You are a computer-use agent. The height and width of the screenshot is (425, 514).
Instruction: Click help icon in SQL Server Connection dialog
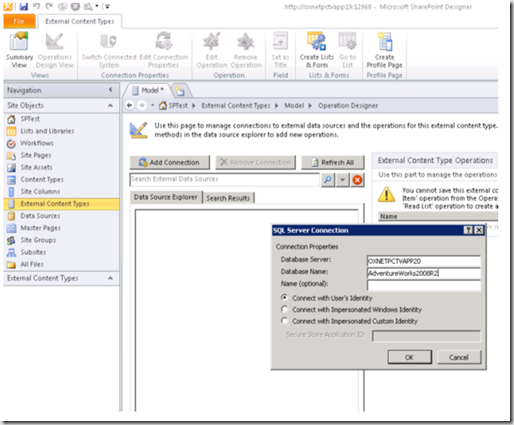pos(468,230)
